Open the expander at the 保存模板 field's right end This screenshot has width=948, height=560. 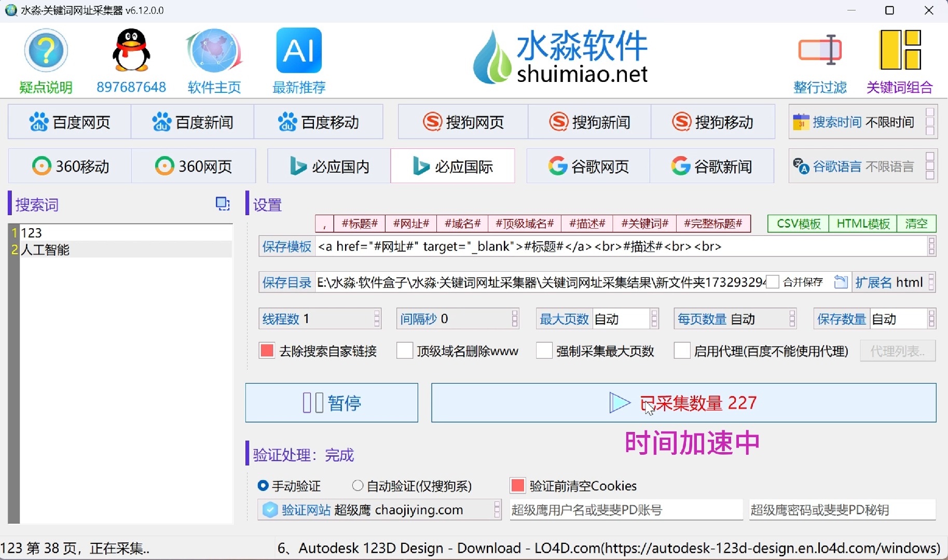click(x=931, y=246)
